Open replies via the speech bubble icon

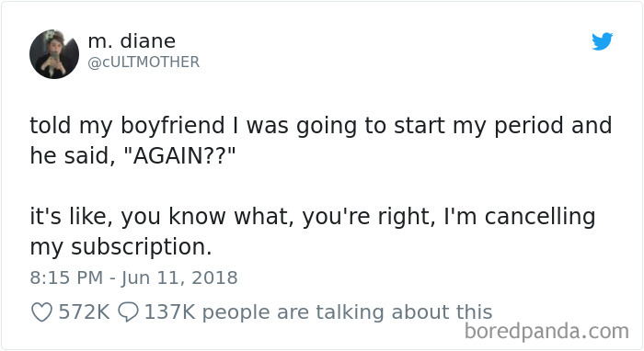[x=128, y=312]
